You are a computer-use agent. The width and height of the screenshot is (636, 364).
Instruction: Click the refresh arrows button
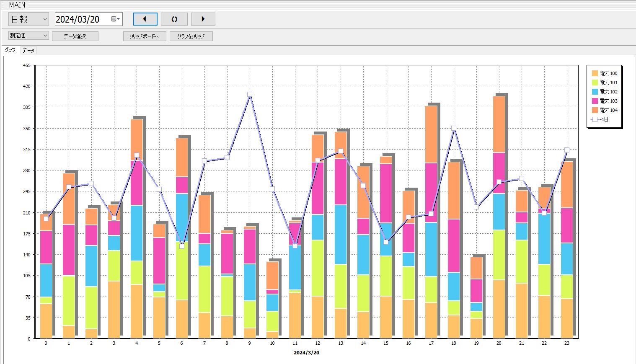[x=174, y=19]
